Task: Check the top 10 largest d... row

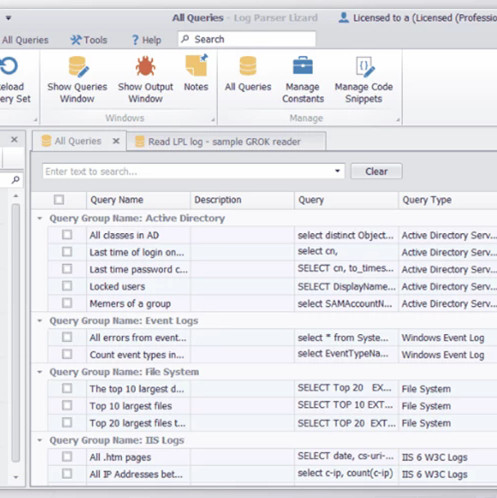Action: click(x=67, y=388)
